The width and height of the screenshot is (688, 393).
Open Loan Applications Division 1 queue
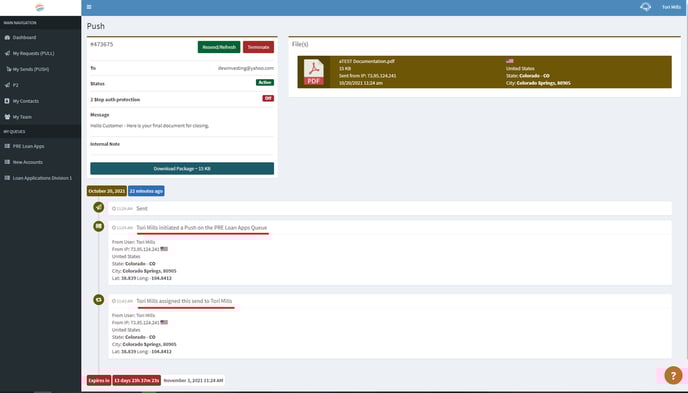pos(40,178)
